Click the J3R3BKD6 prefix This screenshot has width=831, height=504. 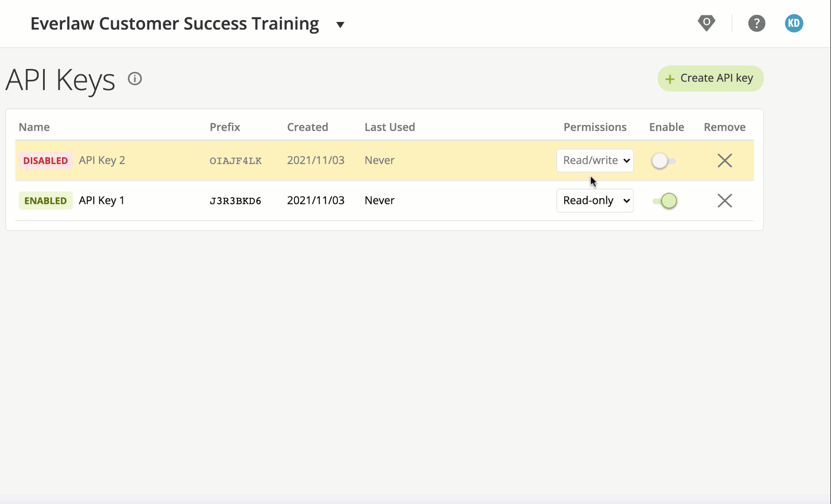click(x=236, y=201)
